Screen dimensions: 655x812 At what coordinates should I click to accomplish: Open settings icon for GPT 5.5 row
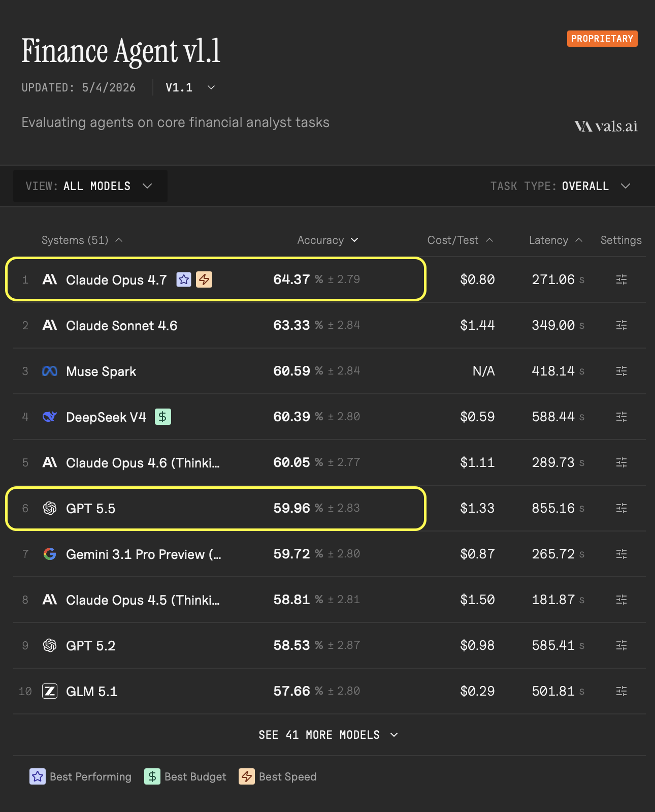point(621,508)
